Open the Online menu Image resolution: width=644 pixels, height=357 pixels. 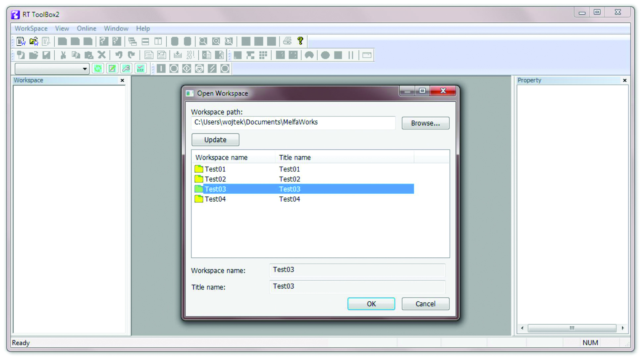point(86,28)
